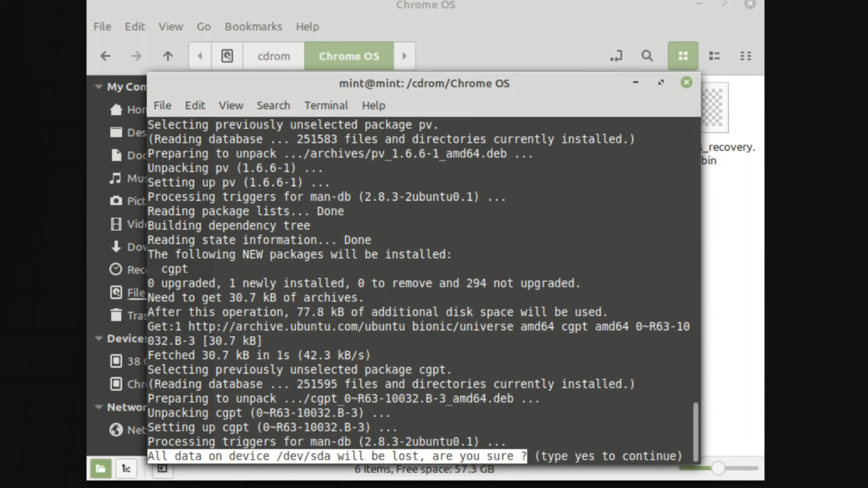Screen dimensions: 868x488
Task: Open the file manager search
Action: click(647, 56)
